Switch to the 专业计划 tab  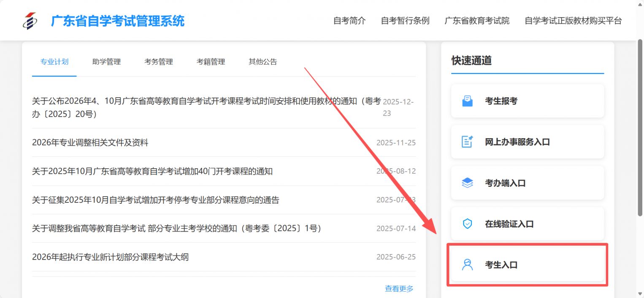point(54,62)
